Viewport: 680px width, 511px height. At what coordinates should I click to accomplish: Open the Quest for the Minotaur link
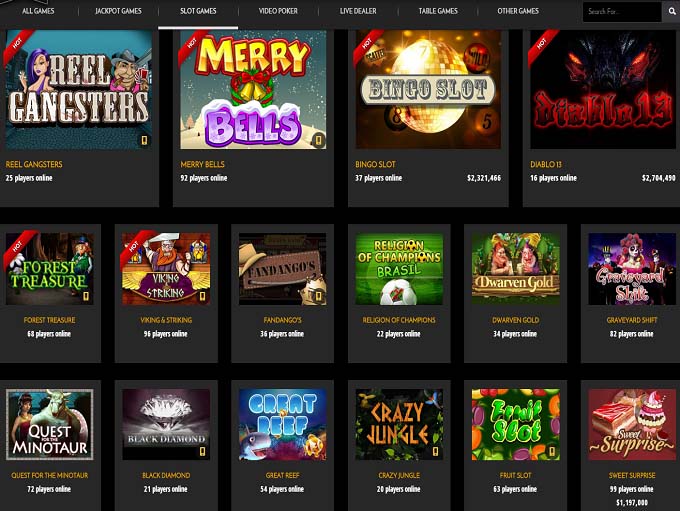coord(49,475)
